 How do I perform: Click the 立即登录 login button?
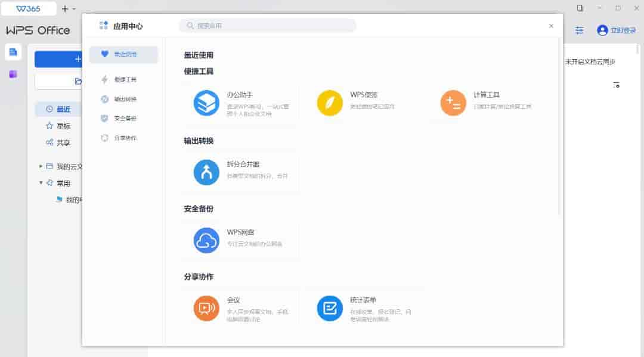pos(617,30)
